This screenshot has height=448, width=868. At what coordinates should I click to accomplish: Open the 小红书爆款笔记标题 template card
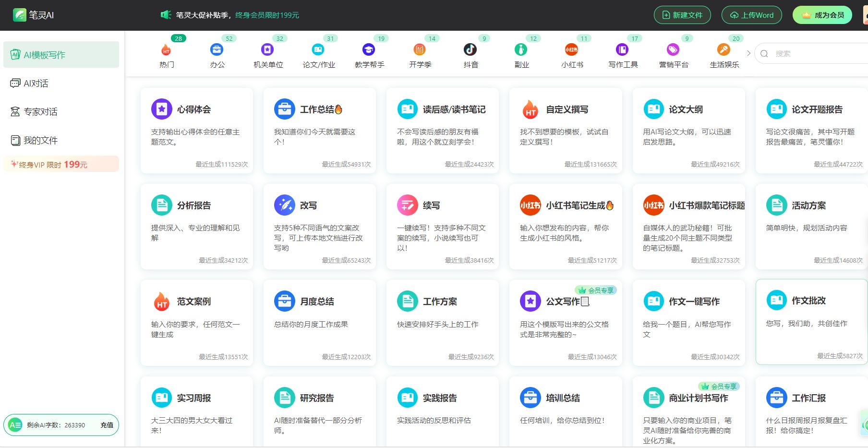(688, 226)
